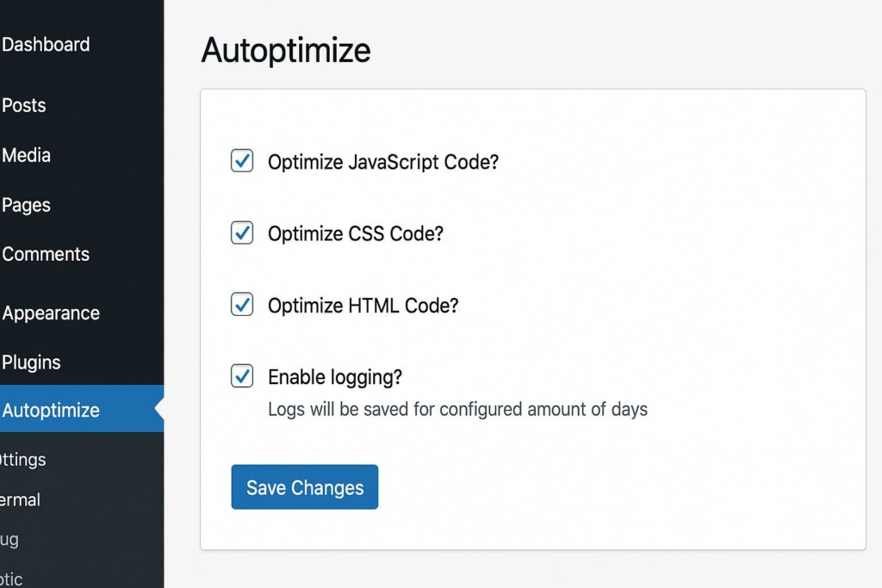Screen dimensions: 882x588
Task: Open the Dashboard menu in sidebar
Action: click(46, 45)
